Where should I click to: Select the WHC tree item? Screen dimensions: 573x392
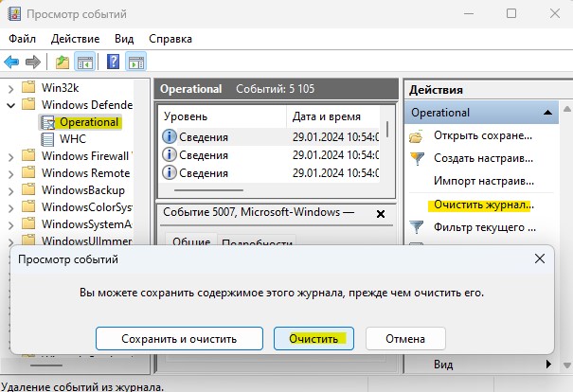click(x=73, y=139)
